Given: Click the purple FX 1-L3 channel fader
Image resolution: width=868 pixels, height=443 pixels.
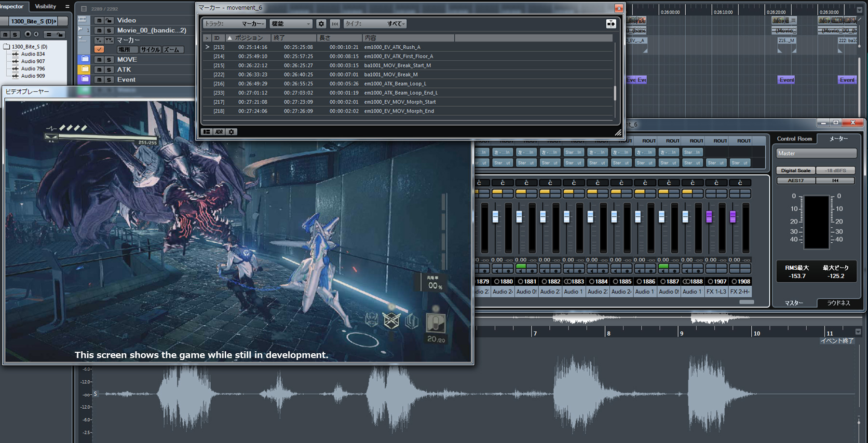Looking at the screenshot, I should coord(709,217).
